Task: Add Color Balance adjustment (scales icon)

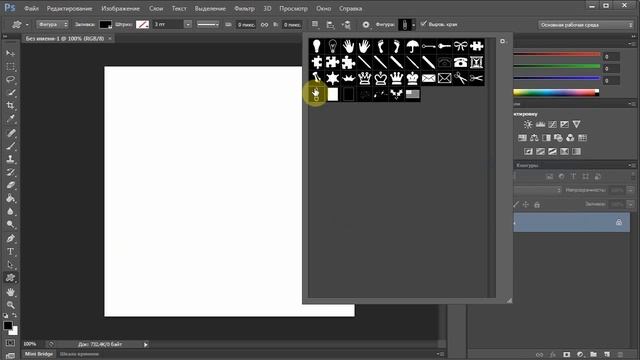Action: click(x=534, y=138)
